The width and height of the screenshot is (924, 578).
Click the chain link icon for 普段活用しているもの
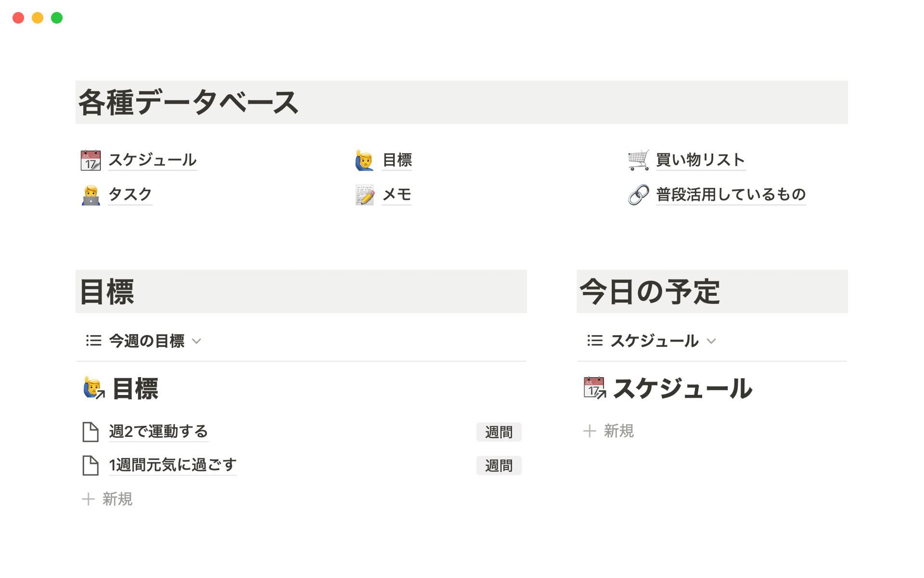click(638, 195)
